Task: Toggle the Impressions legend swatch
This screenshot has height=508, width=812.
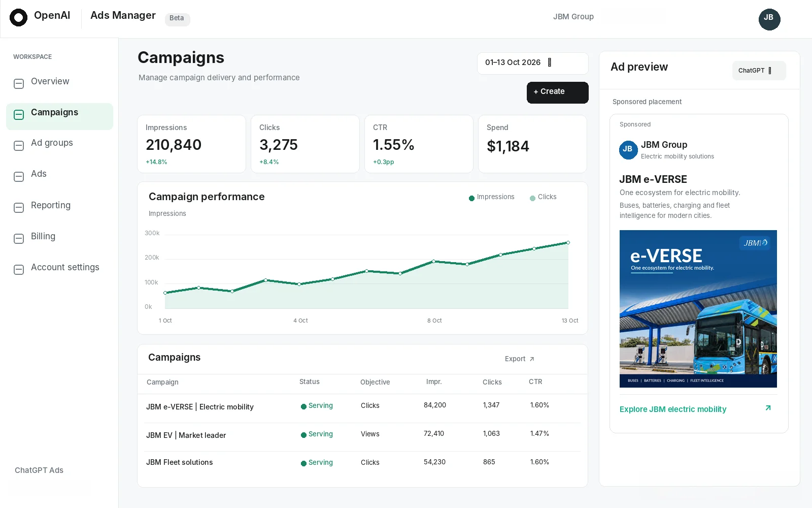Action: tap(471, 198)
